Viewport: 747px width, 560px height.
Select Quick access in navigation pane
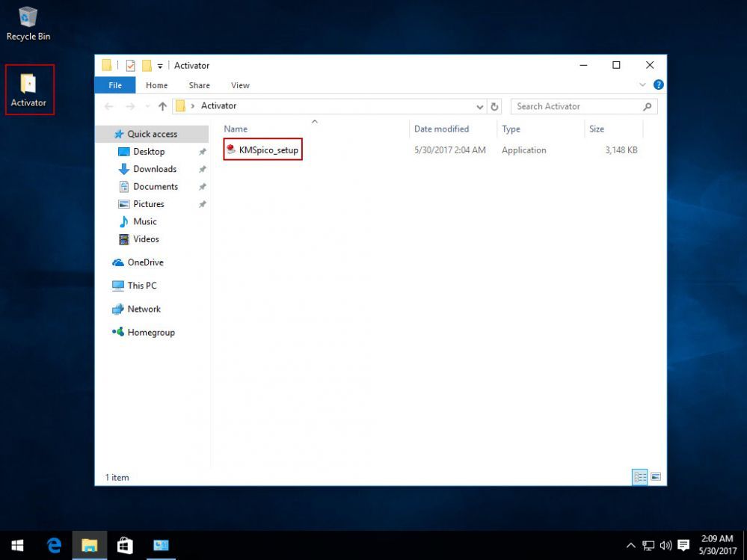152,135
